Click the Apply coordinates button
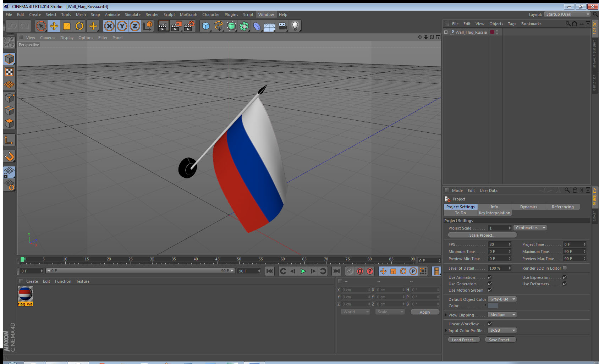Viewport: 599px width, 364px height. 425,312
